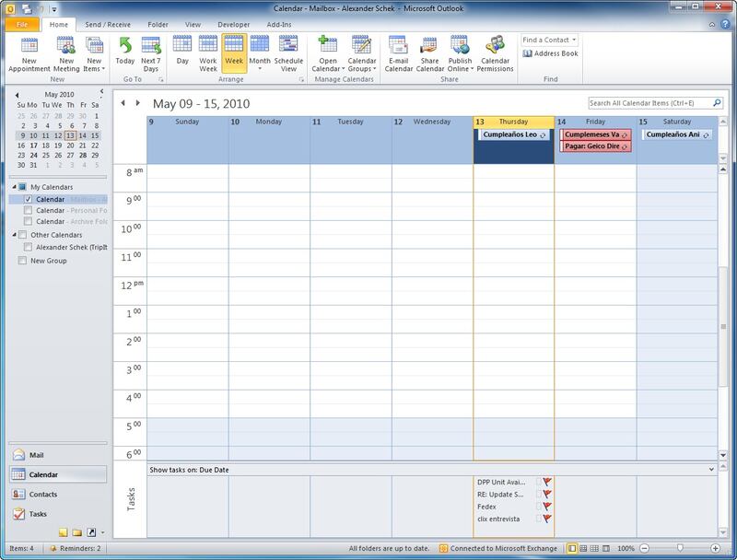Open the Address Book

pyautogui.click(x=551, y=53)
